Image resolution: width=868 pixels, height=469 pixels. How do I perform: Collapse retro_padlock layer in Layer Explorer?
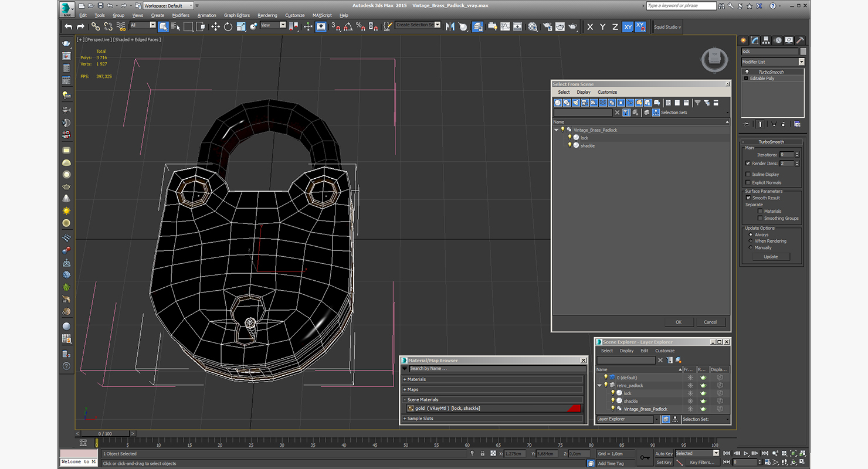click(599, 385)
